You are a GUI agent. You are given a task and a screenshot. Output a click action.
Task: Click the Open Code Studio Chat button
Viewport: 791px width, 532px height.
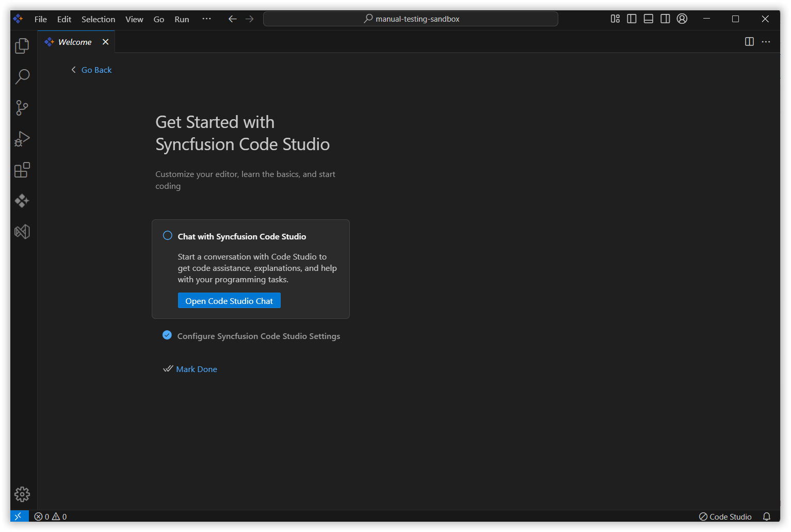coord(229,301)
